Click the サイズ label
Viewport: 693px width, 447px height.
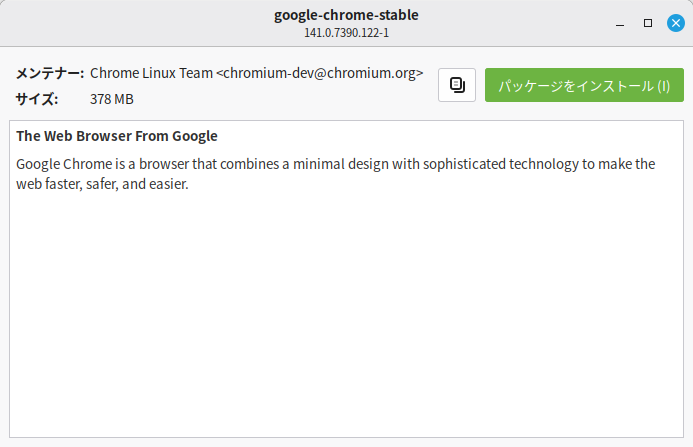tap(37, 99)
